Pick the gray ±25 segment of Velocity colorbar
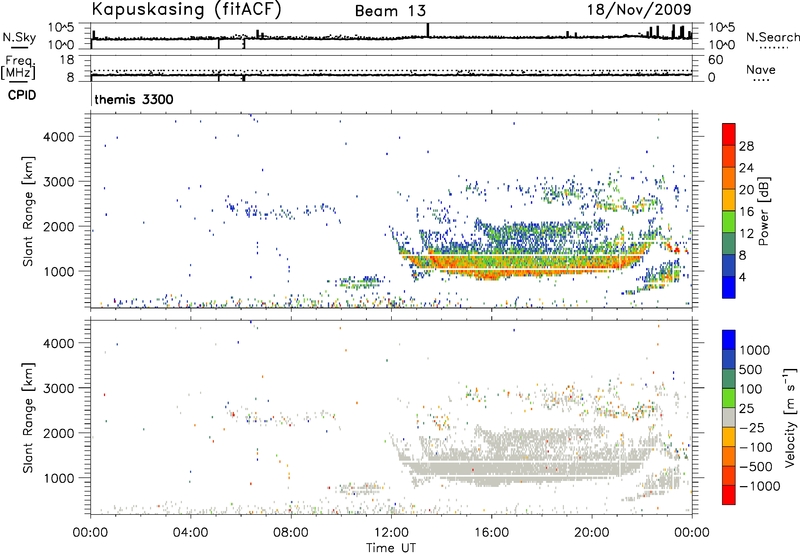800x554 pixels. 729,417
